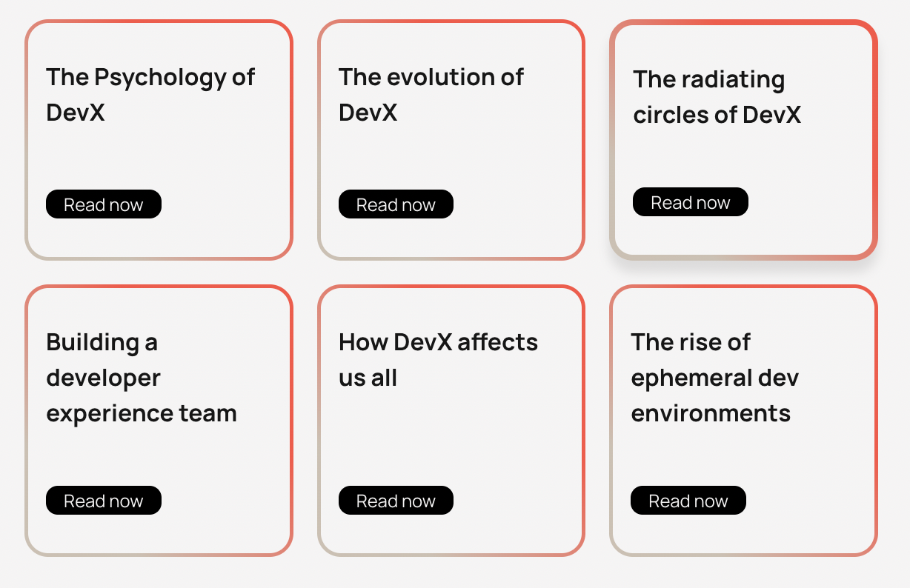Open Building a developer experience team title
The height and width of the screenshot is (588, 910).
click(140, 378)
